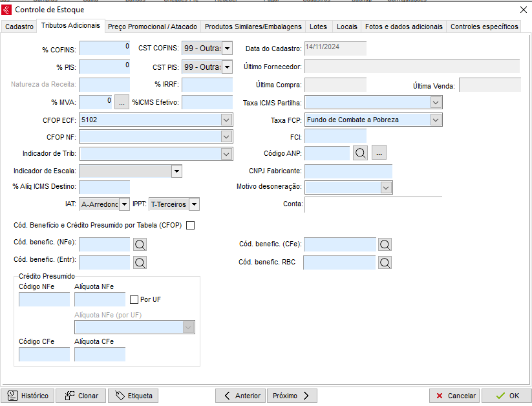The width and height of the screenshot is (532, 406).
Task: Open the Motivo desoneração dropdown
Action: [x=386, y=187]
